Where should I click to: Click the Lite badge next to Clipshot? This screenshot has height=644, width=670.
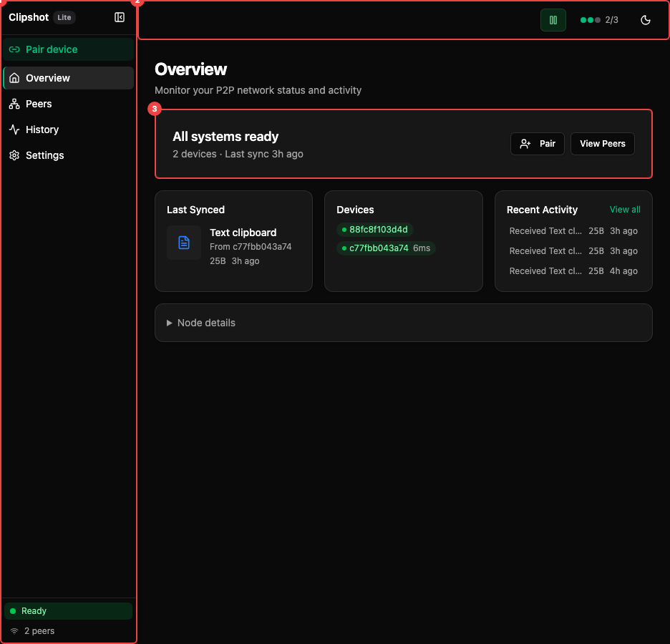[64, 17]
